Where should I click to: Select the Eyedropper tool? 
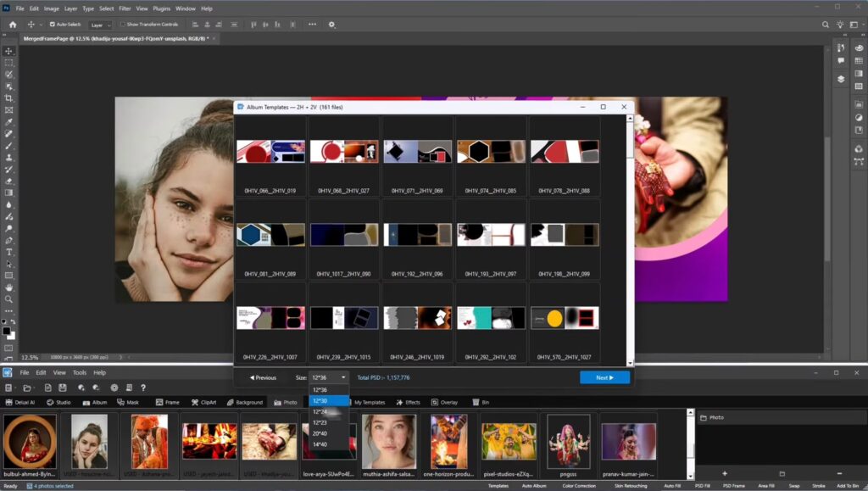click(8, 122)
